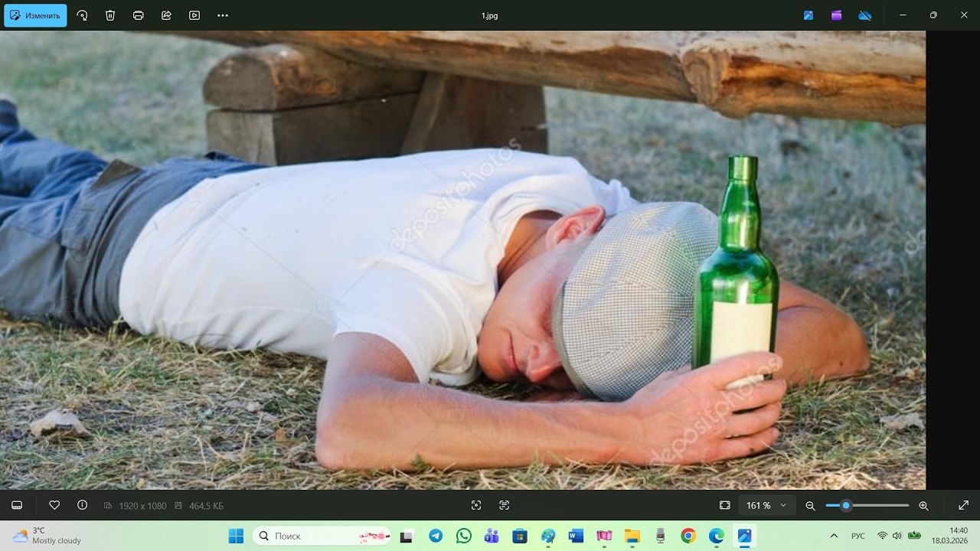
Task: Click the zoom slider track
Action: coord(867,505)
